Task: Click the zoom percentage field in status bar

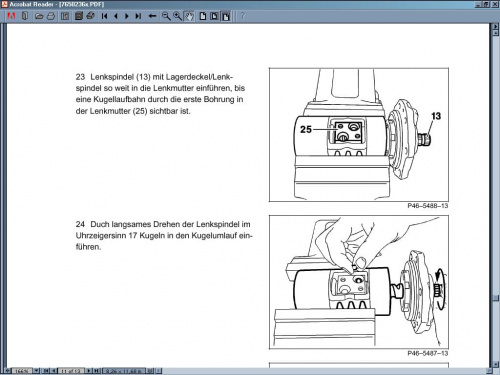Action: pos(22,370)
